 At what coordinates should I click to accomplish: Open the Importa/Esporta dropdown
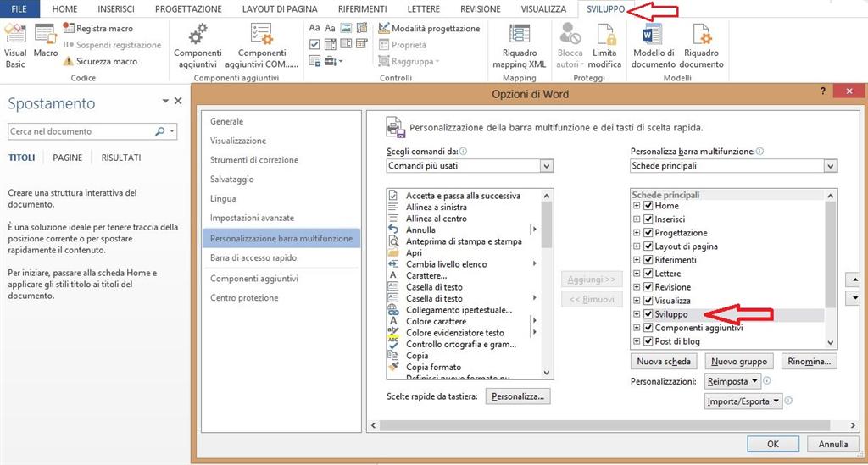[x=743, y=401]
